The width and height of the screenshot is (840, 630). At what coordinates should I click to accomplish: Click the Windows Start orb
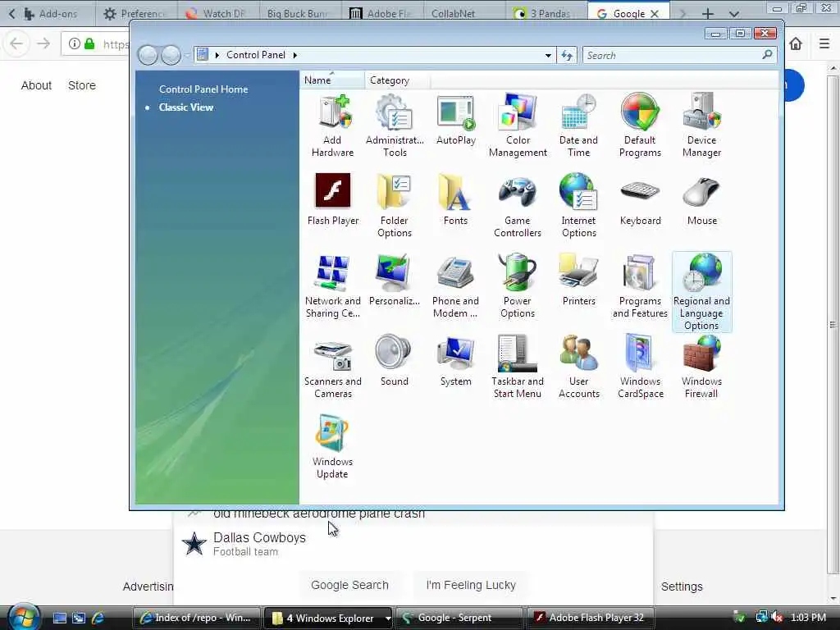click(x=22, y=617)
